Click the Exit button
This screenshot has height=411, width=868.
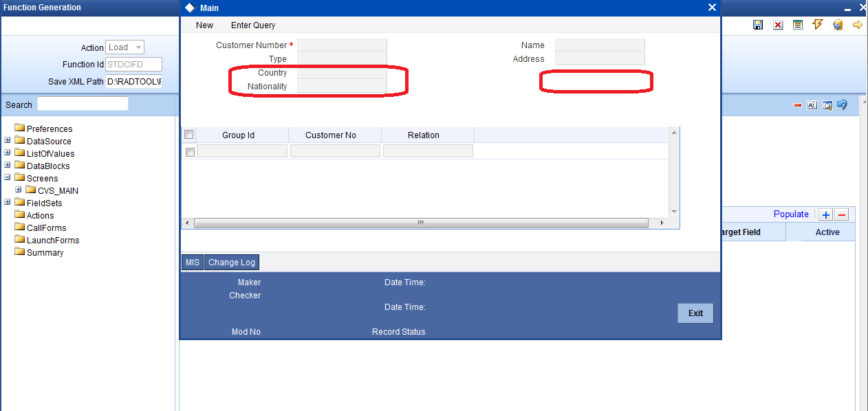tap(695, 313)
